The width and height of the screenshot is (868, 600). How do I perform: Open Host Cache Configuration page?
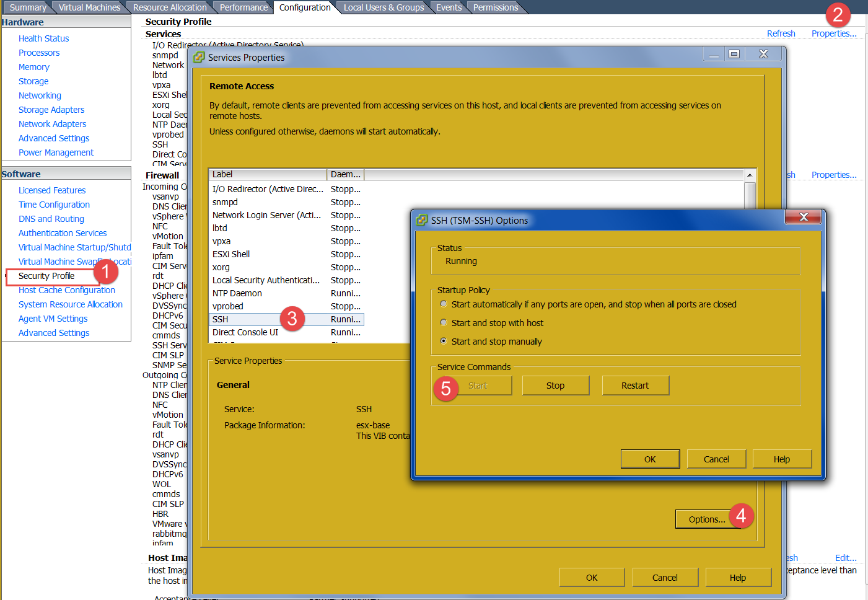tap(67, 290)
